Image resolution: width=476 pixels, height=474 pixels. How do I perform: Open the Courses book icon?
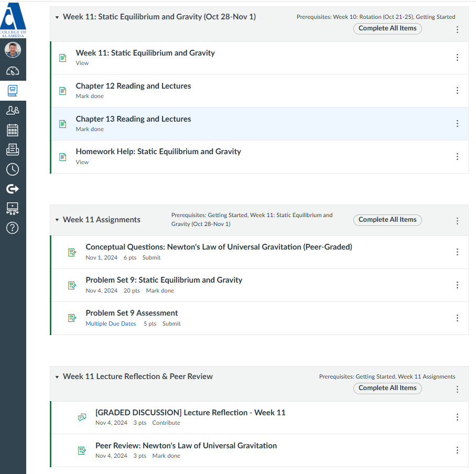(x=13, y=91)
